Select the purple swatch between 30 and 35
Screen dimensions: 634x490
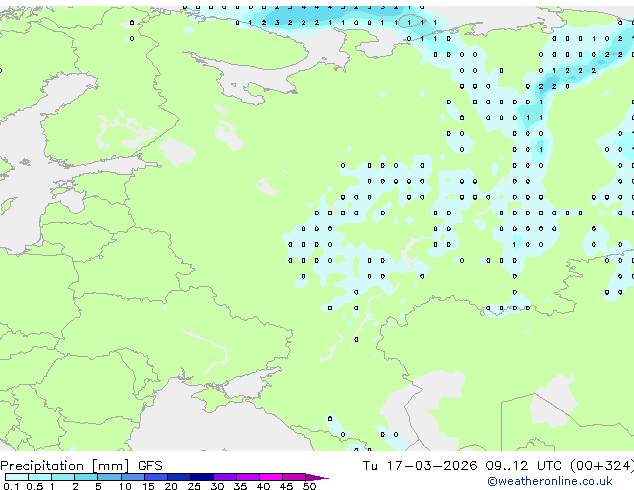(x=225, y=477)
